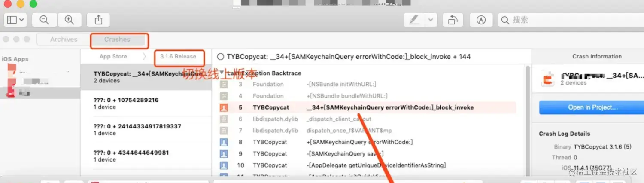Rotate the image with the rotate icon

(x=453, y=20)
